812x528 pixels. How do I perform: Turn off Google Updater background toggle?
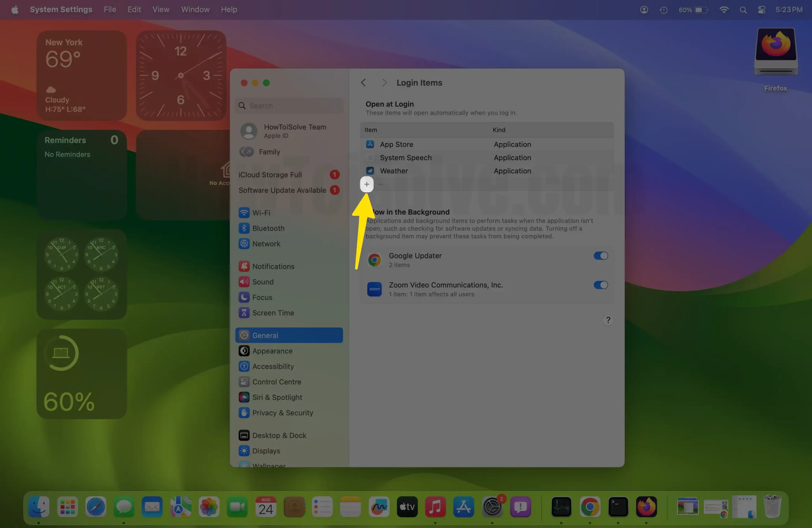point(600,256)
